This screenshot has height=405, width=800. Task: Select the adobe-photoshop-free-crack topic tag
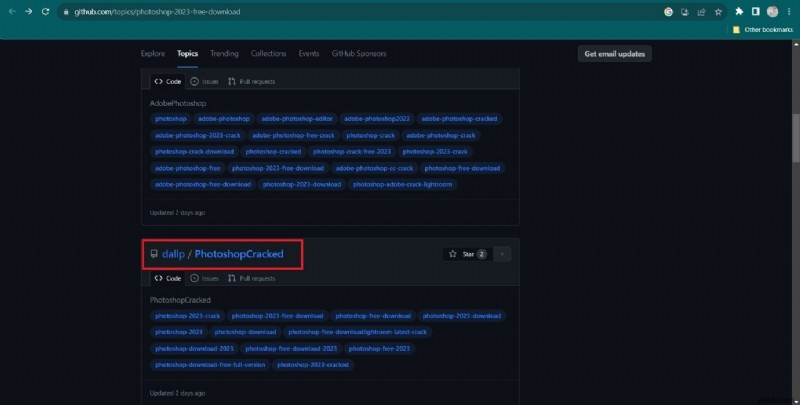point(293,135)
